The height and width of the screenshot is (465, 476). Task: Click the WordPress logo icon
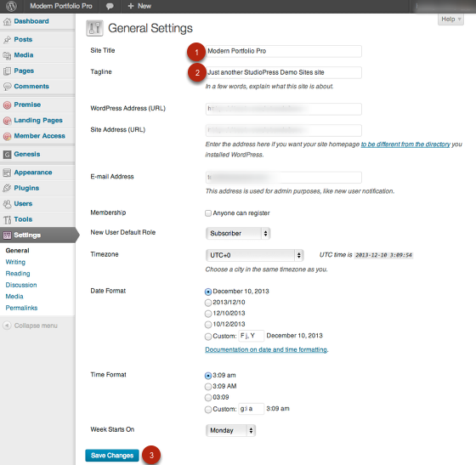[11, 6]
